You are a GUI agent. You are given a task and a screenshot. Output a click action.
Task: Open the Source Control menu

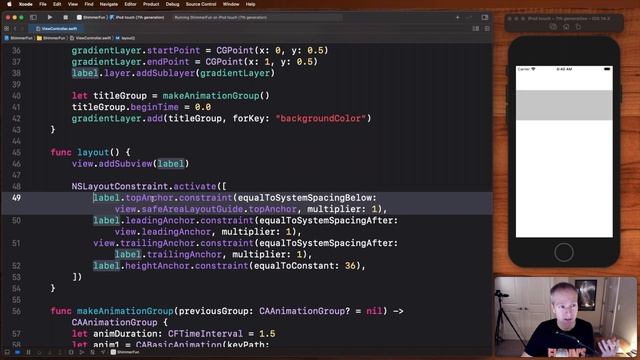pyautogui.click(x=201, y=4)
